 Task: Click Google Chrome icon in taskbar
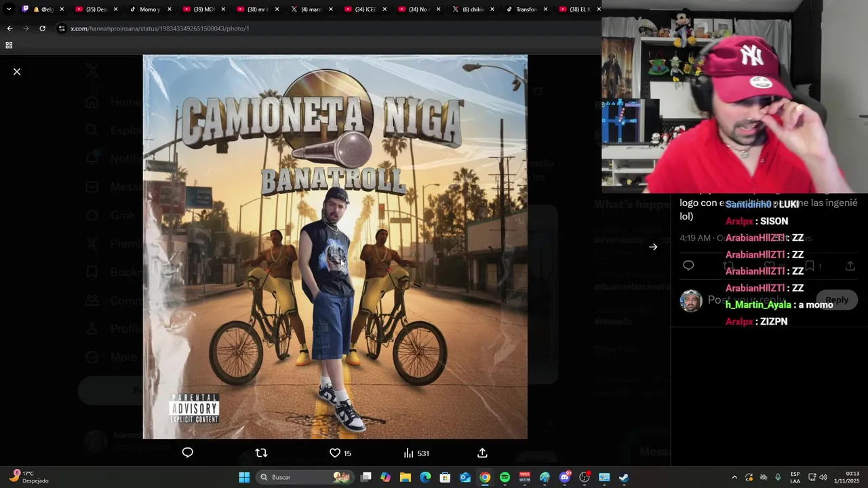[x=485, y=477]
